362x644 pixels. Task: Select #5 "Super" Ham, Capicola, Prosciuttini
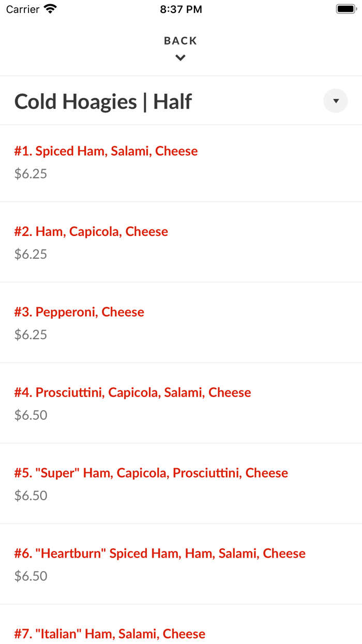[x=151, y=473]
